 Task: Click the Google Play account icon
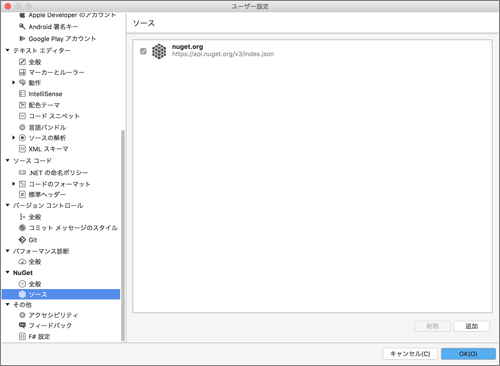22,38
